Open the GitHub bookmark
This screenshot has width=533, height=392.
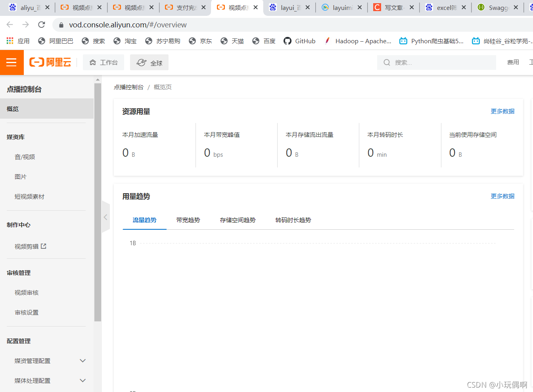[x=300, y=41]
